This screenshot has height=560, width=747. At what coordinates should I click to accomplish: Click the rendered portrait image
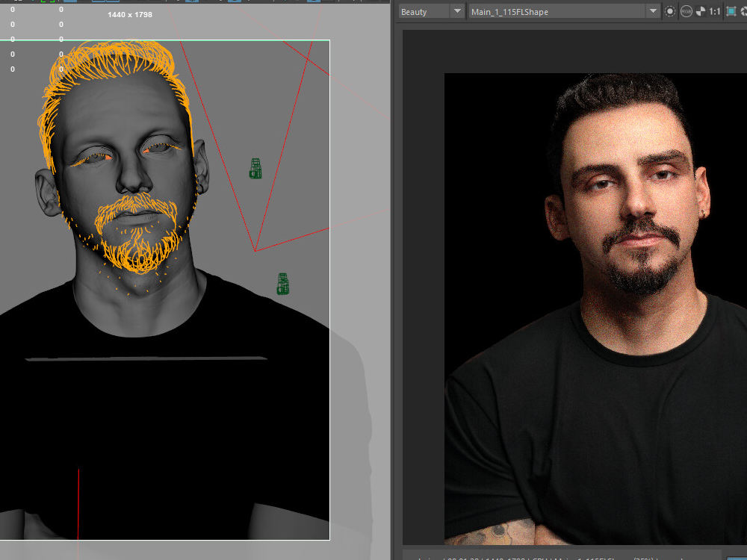(x=595, y=308)
